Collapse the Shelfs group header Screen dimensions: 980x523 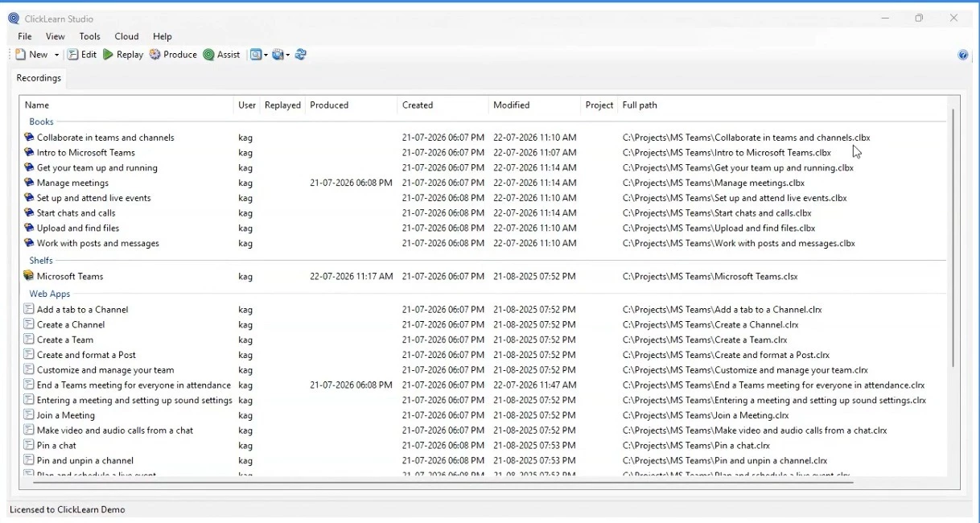[41, 260]
